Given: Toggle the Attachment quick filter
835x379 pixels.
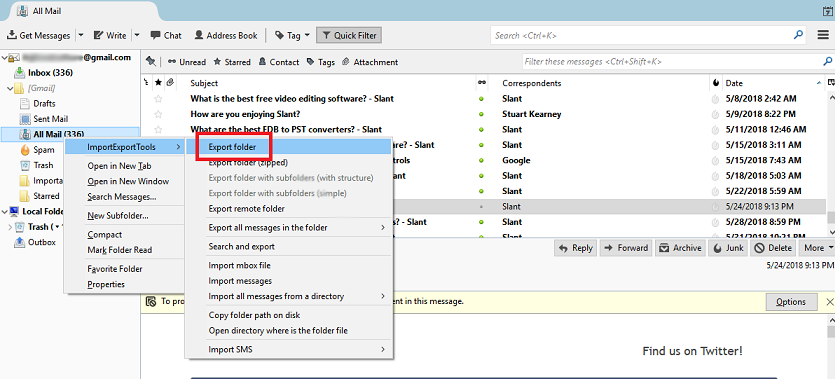Looking at the screenshot, I should pos(370,62).
